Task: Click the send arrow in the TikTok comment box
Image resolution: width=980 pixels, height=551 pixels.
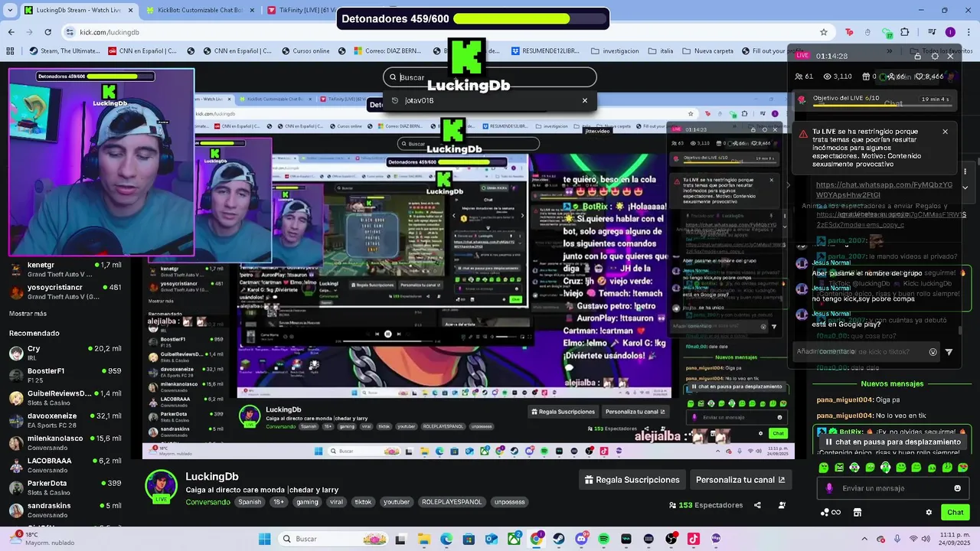Action: [949, 352]
